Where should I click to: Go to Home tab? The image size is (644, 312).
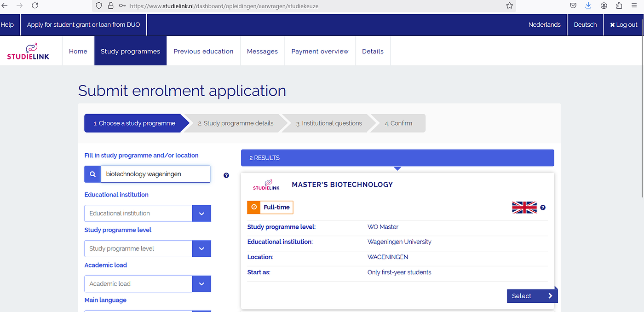click(x=78, y=51)
